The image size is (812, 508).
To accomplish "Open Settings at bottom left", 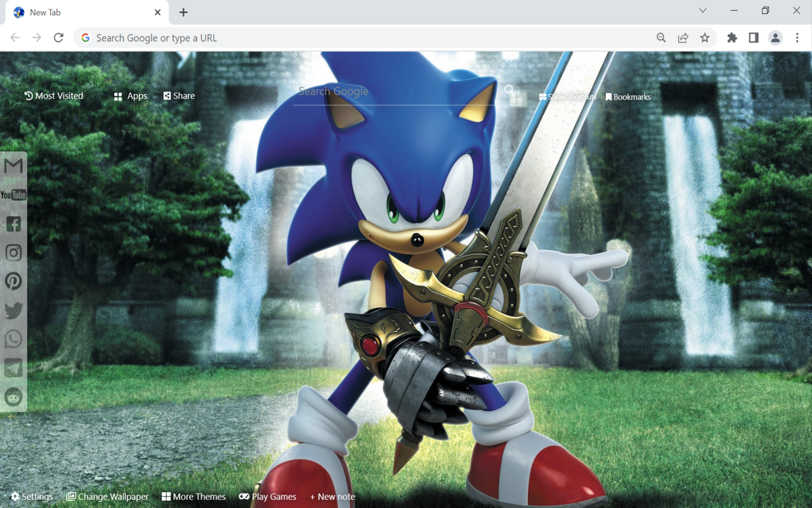I will (32, 497).
